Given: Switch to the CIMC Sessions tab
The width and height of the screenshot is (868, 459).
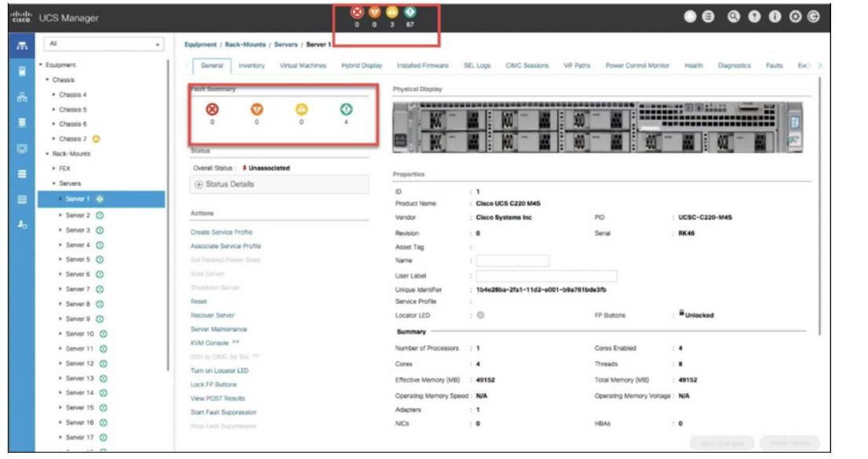Looking at the screenshot, I should tap(527, 65).
